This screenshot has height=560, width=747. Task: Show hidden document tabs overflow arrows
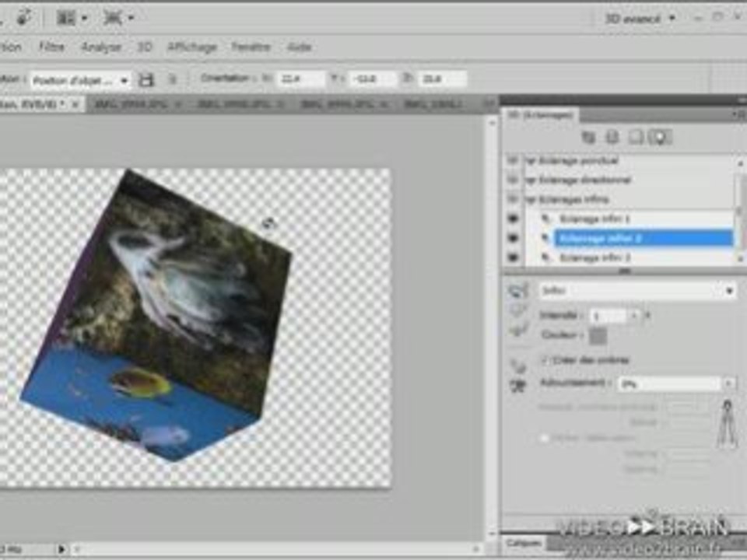tap(489, 103)
